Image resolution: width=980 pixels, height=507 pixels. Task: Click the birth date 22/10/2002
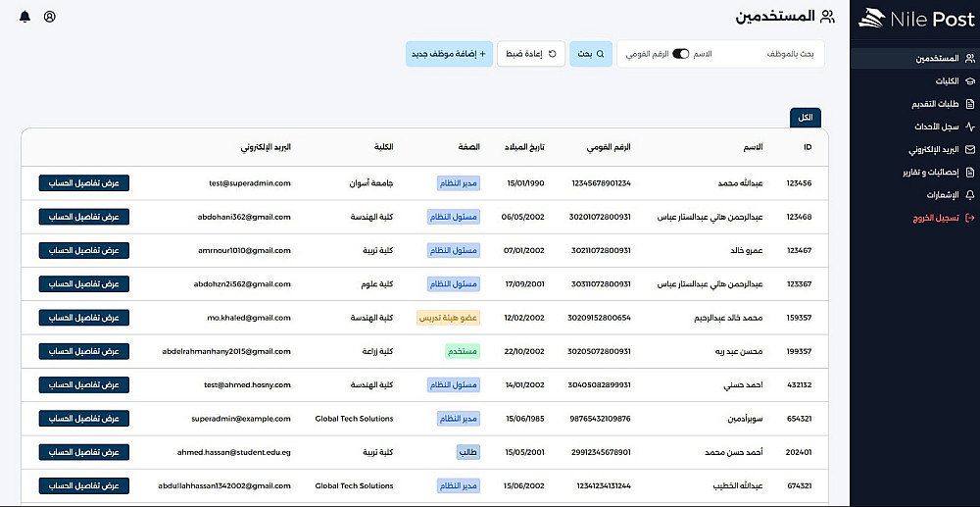(x=524, y=351)
